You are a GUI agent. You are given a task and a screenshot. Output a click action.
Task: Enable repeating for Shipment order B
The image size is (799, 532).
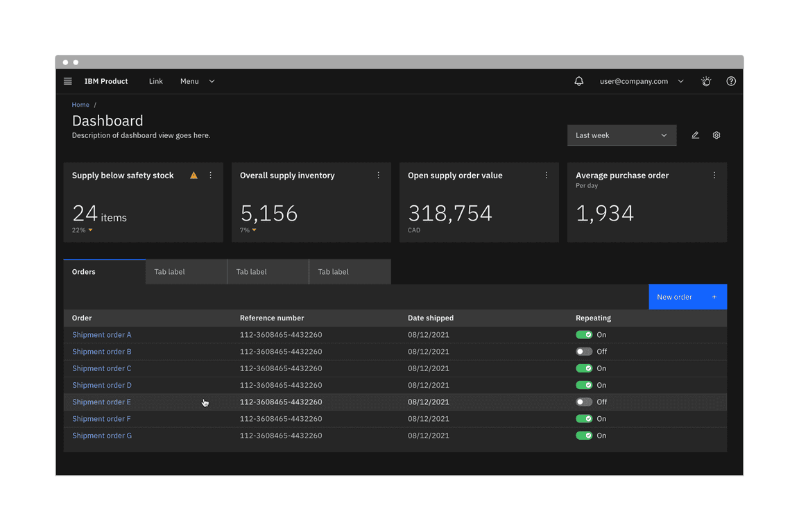click(584, 352)
